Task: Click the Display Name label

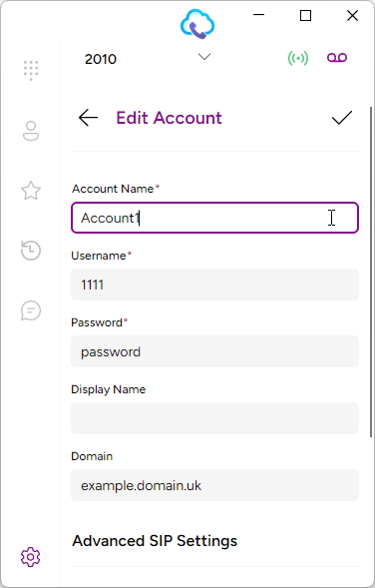Action: (x=109, y=389)
